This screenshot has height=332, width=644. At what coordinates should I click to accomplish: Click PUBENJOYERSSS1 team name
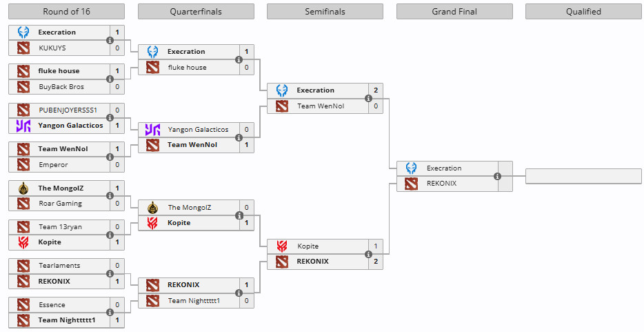point(68,110)
